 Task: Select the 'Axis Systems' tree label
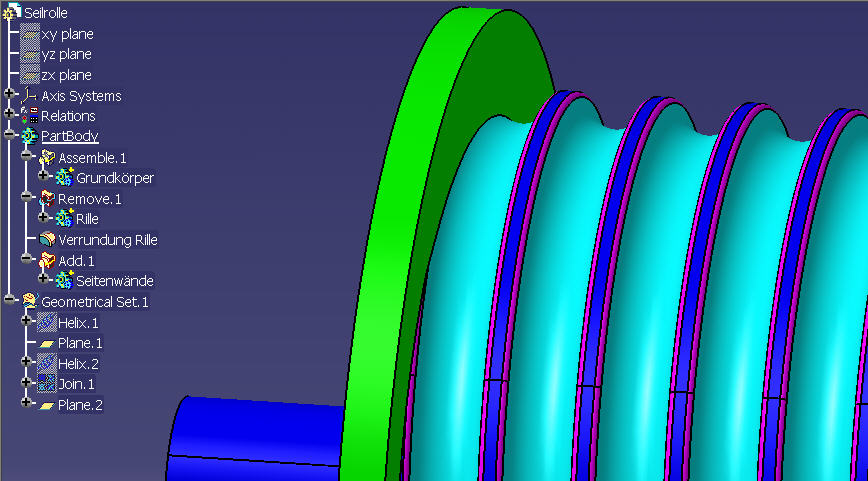81,96
